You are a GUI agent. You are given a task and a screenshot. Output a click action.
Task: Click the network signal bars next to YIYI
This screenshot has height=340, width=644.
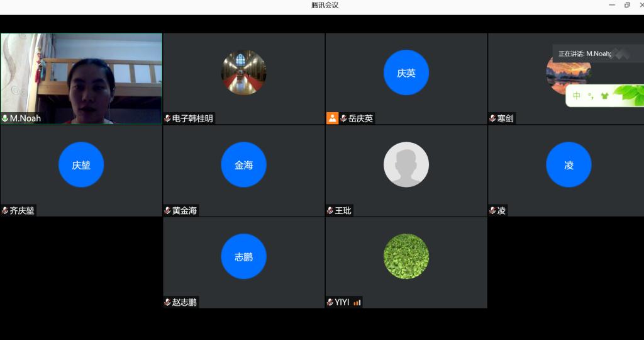pyautogui.click(x=357, y=303)
